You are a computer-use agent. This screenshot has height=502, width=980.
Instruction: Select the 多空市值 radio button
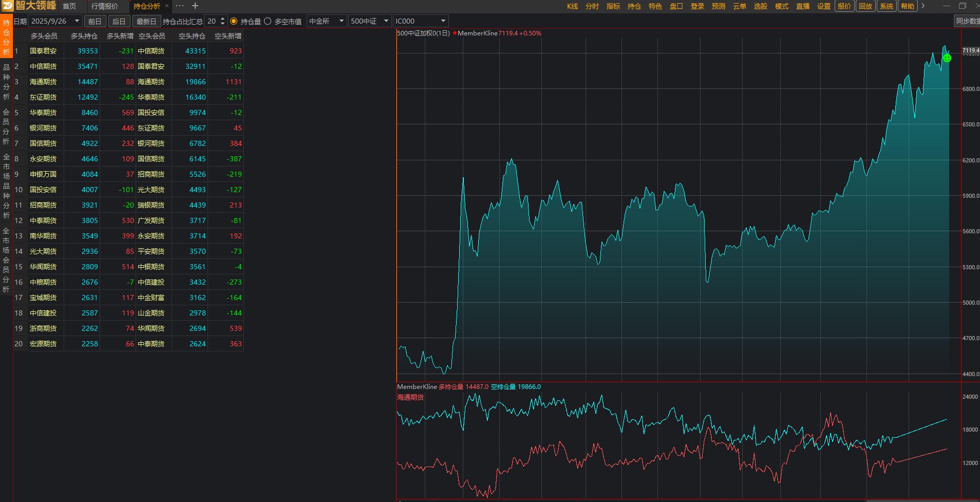point(268,22)
